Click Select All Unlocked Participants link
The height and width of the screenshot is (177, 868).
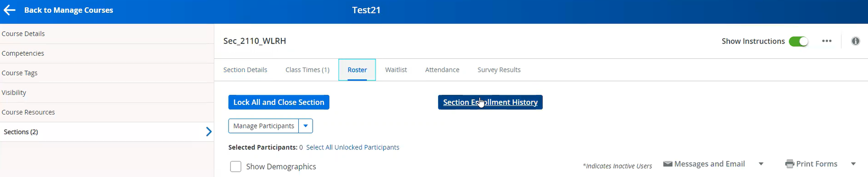point(353,147)
